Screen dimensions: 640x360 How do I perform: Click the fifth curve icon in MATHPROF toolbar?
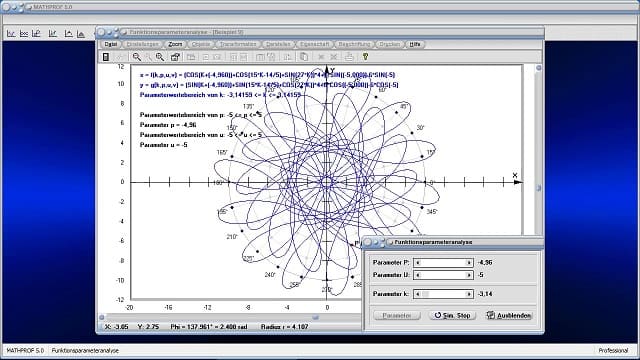click(68, 33)
